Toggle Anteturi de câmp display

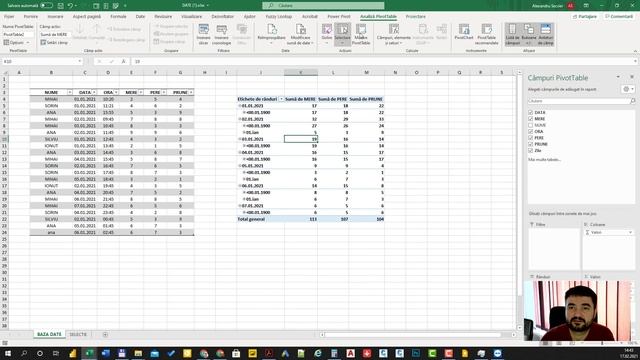pos(546,34)
